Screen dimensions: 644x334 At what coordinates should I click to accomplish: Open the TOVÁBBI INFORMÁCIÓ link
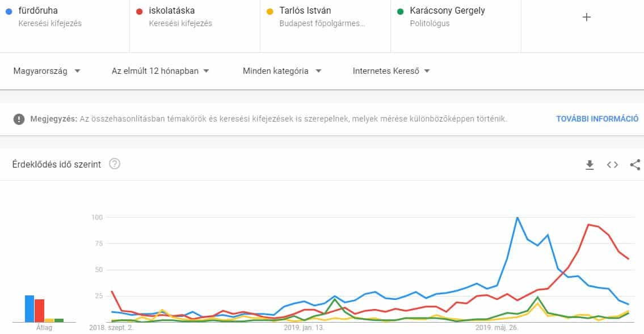coord(597,119)
